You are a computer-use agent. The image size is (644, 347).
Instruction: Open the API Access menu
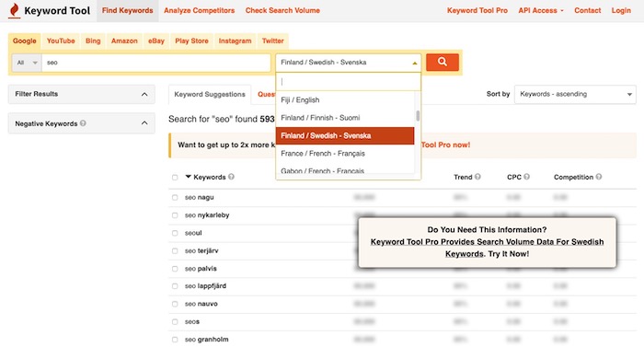pos(541,10)
